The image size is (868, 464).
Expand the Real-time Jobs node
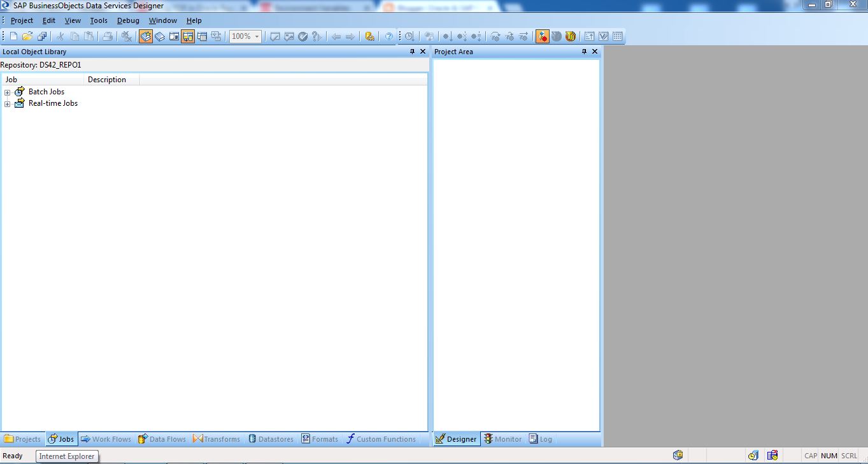(7, 103)
